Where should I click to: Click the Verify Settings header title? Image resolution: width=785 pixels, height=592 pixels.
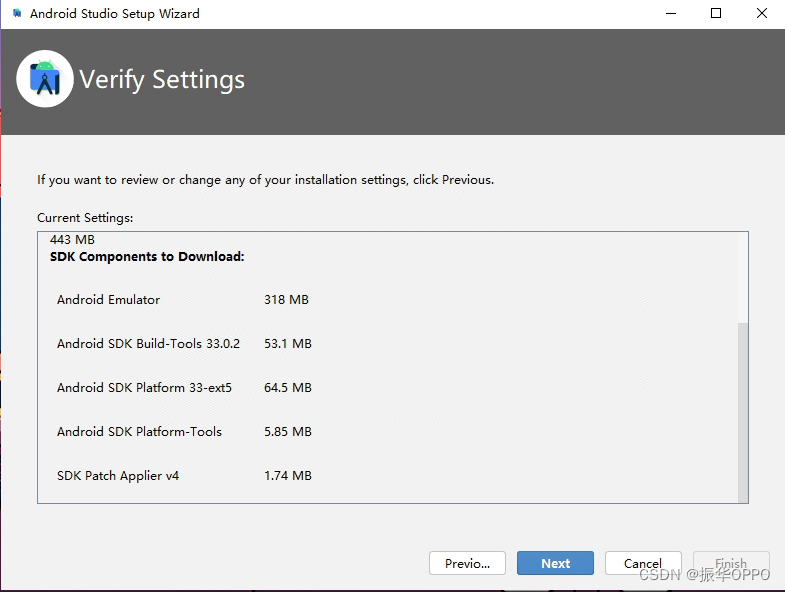[x=162, y=80]
